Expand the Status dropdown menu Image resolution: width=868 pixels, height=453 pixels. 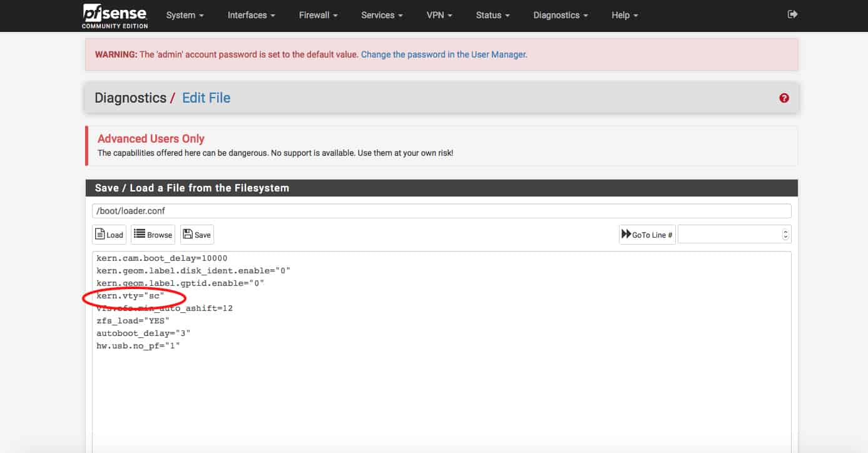[x=493, y=15]
